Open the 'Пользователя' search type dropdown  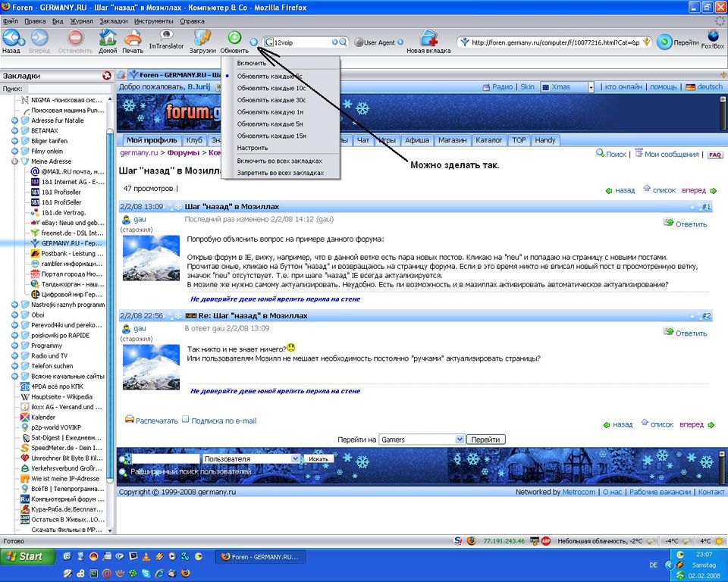pyautogui.click(x=295, y=458)
